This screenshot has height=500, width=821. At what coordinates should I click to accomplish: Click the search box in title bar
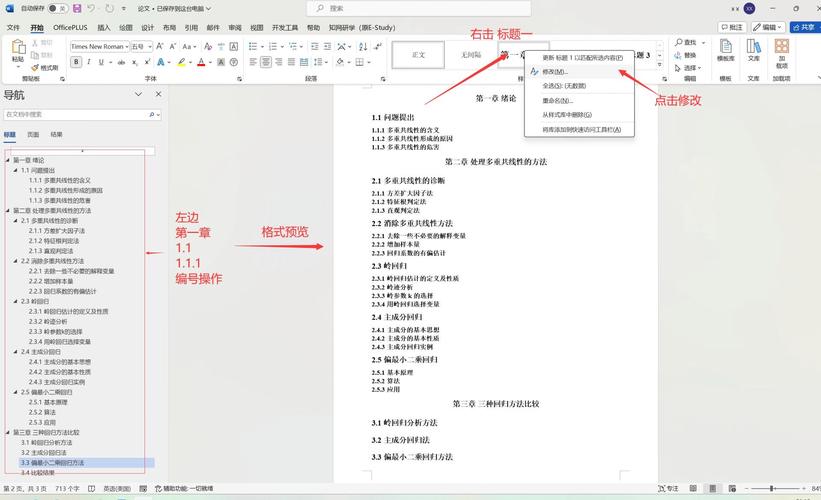pos(419,8)
